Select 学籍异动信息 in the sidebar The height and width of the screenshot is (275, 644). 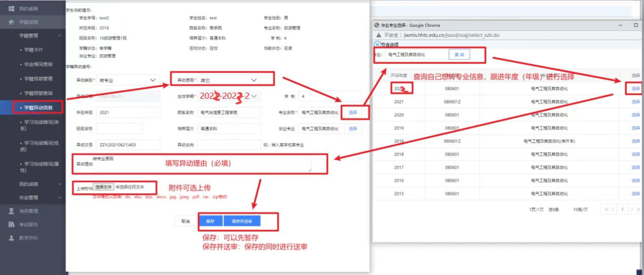point(38,108)
